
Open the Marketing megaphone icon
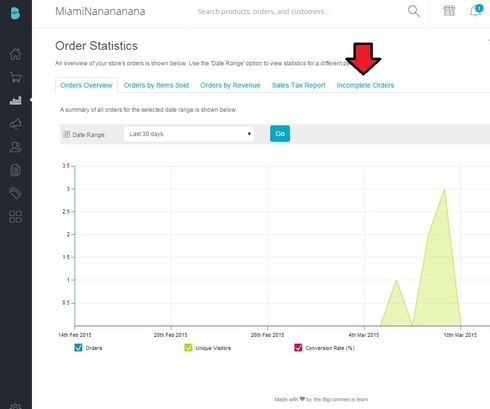coord(15,124)
